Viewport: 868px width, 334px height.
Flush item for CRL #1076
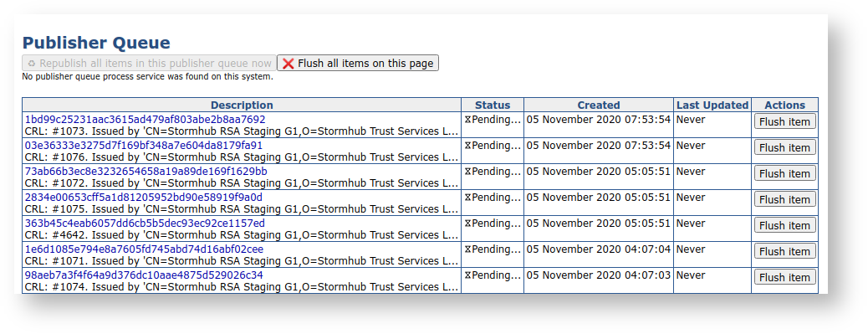coord(784,148)
